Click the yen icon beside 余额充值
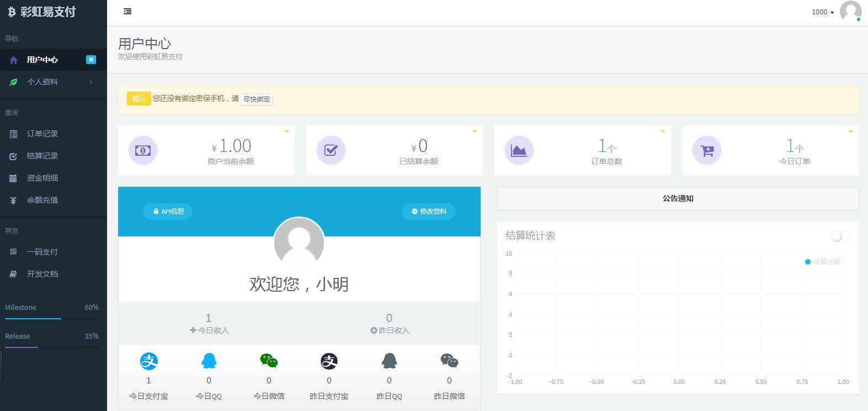868x411 pixels. pos(13,200)
